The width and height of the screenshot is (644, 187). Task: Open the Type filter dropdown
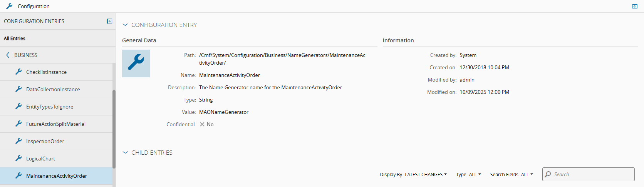[x=468, y=174]
